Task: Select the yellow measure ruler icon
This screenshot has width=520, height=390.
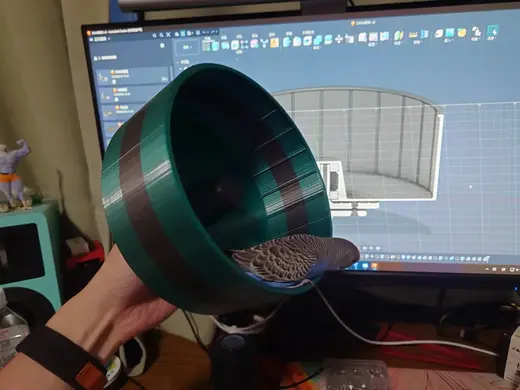Action: tap(413, 35)
